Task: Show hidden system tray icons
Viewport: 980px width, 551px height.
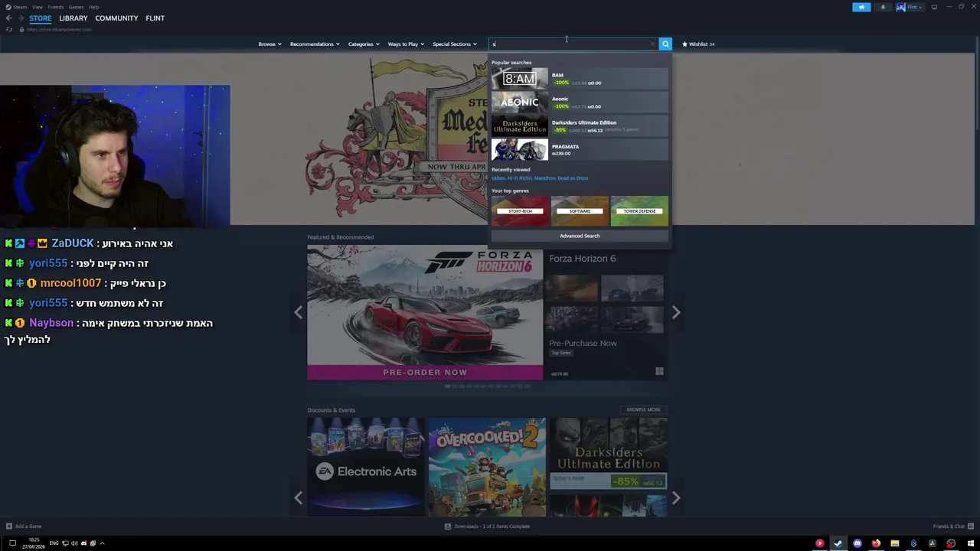Action: pyautogui.click(x=102, y=543)
